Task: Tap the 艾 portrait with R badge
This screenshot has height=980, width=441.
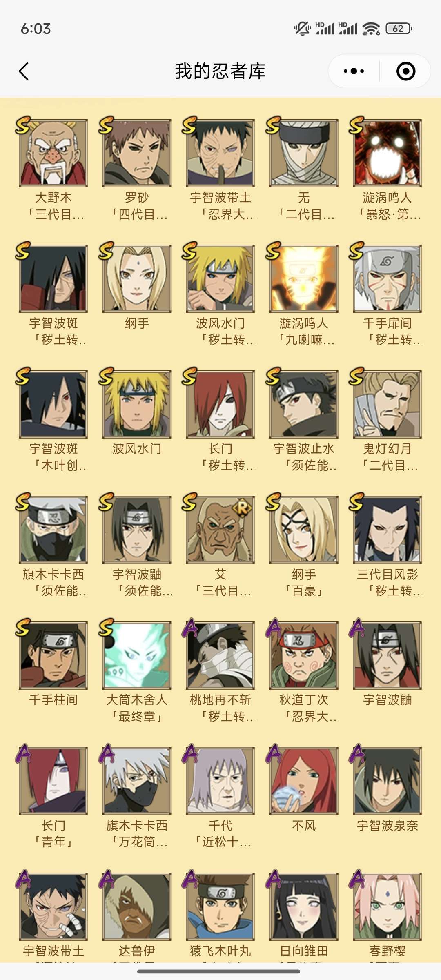Action: click(x=220, y=530)
